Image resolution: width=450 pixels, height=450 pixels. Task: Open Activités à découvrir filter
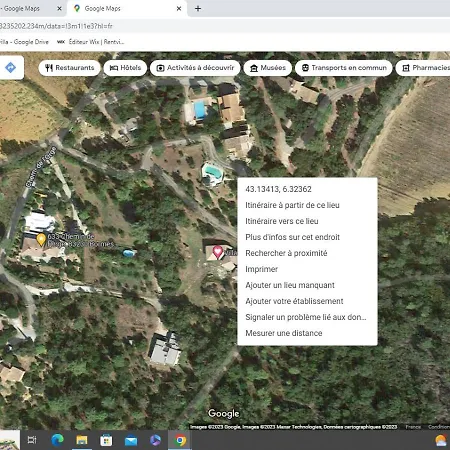click(195, 68)
